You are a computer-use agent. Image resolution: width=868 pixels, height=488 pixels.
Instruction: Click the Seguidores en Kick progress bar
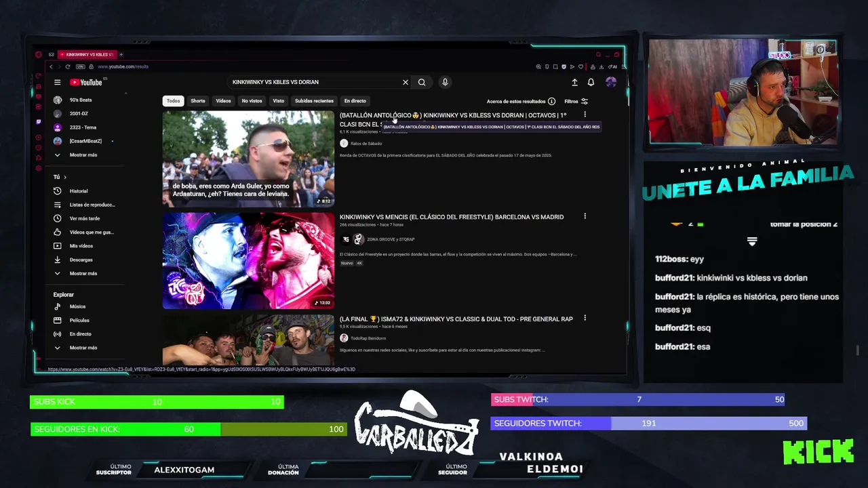pos(189,429)
